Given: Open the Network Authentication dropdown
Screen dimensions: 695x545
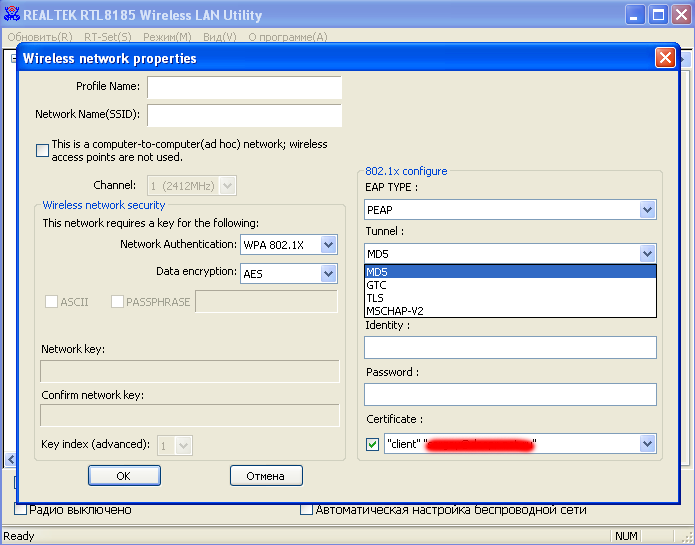Looking at the screenshot, I should pos(328,245).
